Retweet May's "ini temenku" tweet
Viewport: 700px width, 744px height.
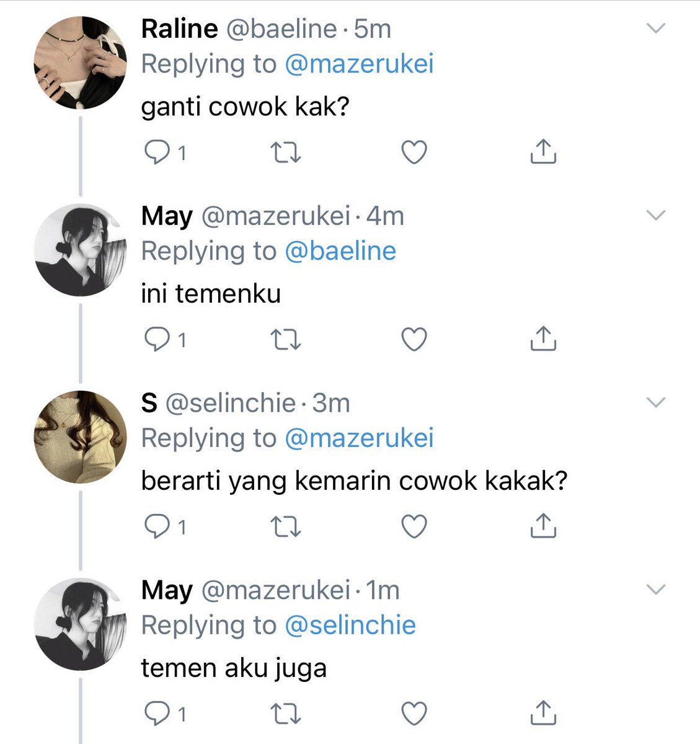click(x=286, y=340)
